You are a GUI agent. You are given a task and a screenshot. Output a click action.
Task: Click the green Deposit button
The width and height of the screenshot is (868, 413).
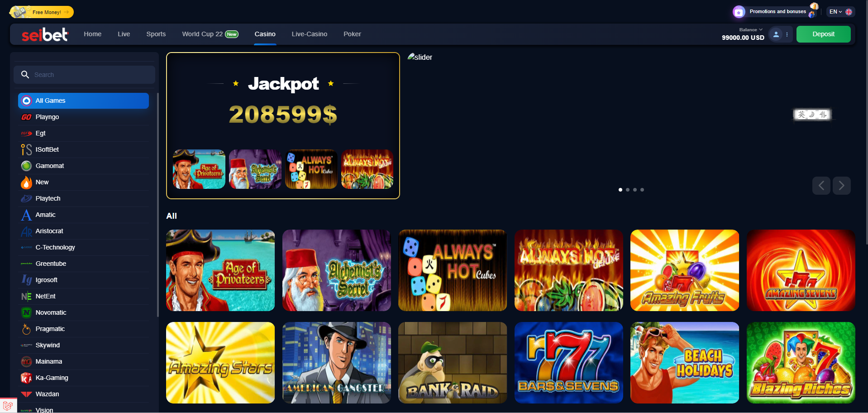(823, 34)
